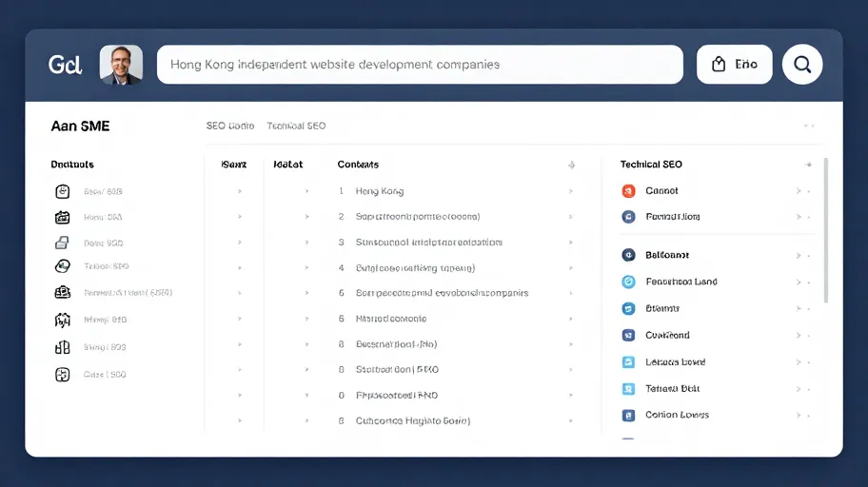Click the seventh sidebar columns icon

tap(63, 347)
